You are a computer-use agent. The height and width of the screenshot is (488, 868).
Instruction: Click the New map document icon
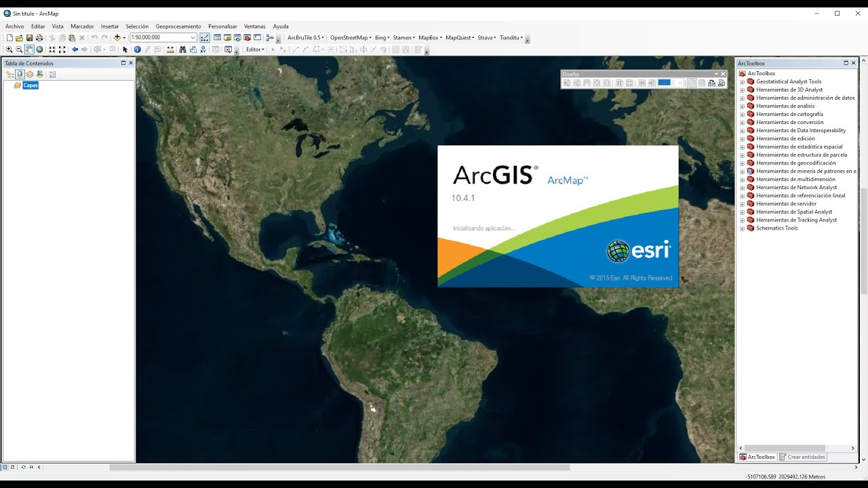(x=9, y=38)
